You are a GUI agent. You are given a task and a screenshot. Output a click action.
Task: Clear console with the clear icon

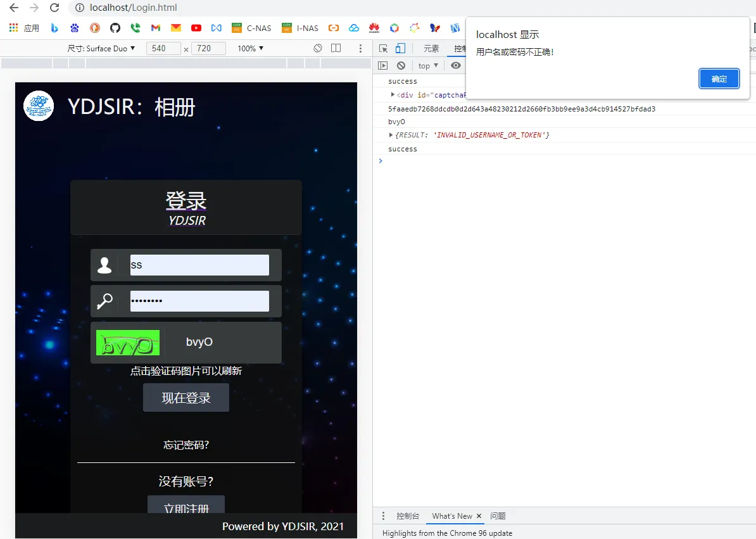coord(401,65)
